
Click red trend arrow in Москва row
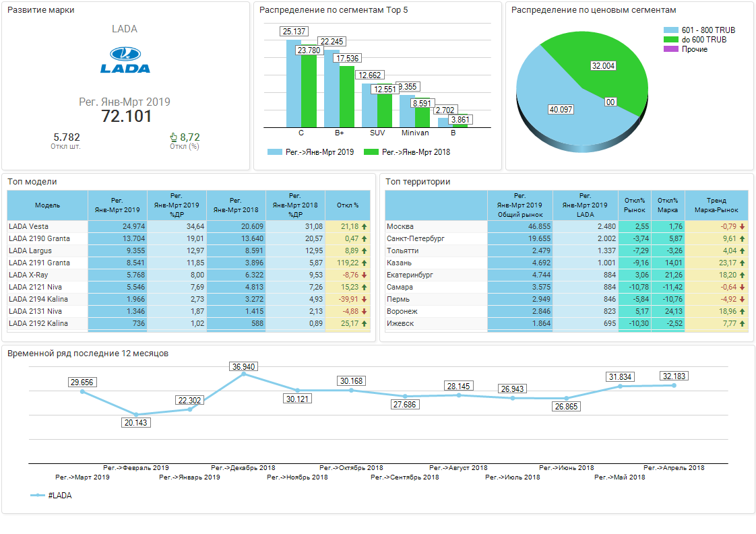point(742,227)
